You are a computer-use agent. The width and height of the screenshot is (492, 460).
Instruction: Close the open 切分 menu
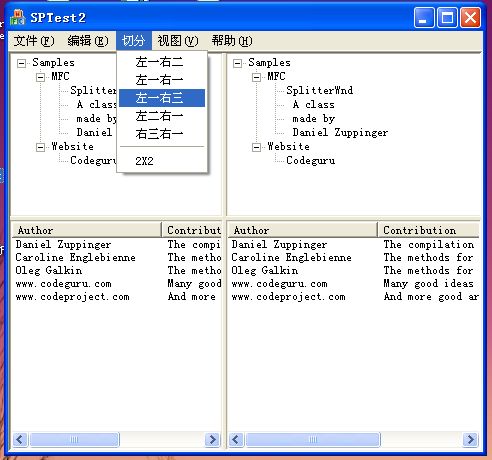click(134, 41)
